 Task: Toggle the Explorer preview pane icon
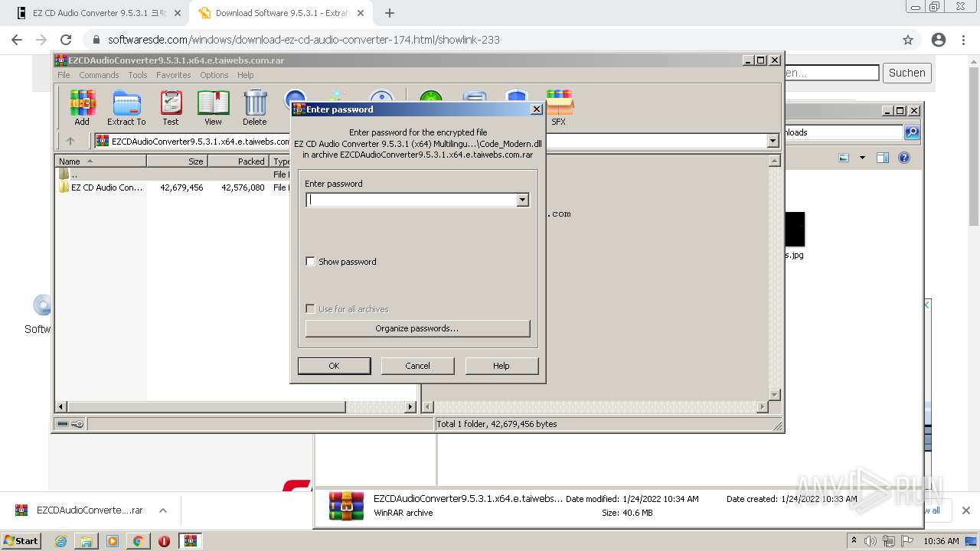point(883,158)
